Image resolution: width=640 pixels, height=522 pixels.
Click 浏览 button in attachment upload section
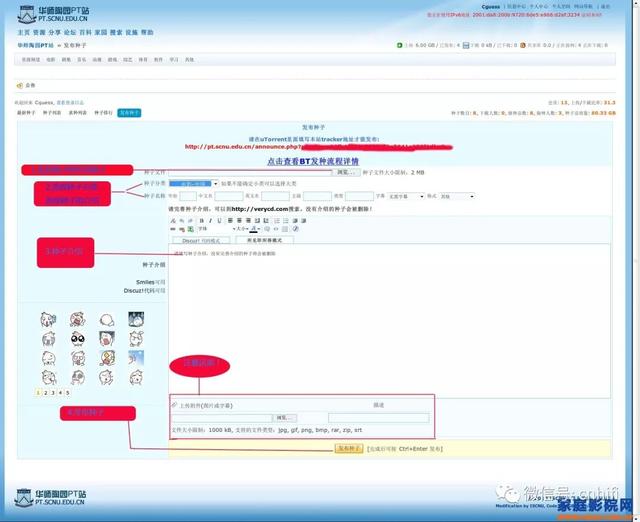click(284, 418)
